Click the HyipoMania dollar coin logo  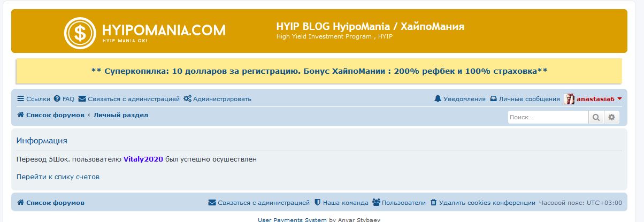[x=80, y=33]
